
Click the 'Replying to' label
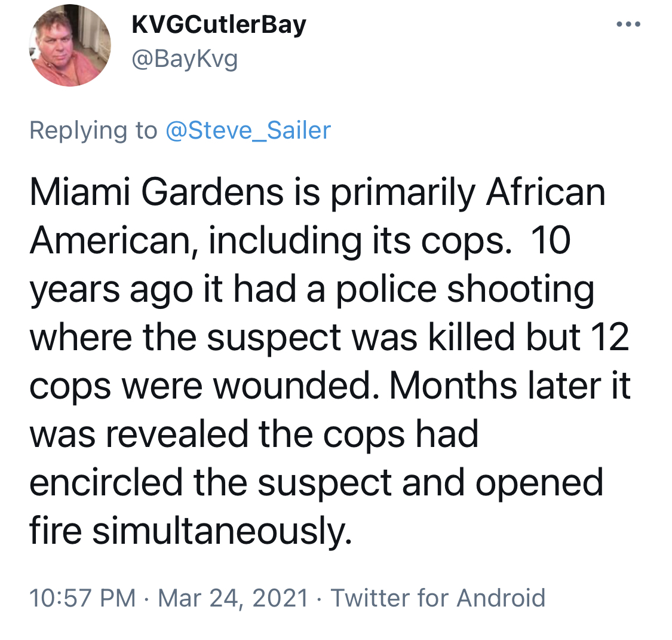[x=93, y=131]
